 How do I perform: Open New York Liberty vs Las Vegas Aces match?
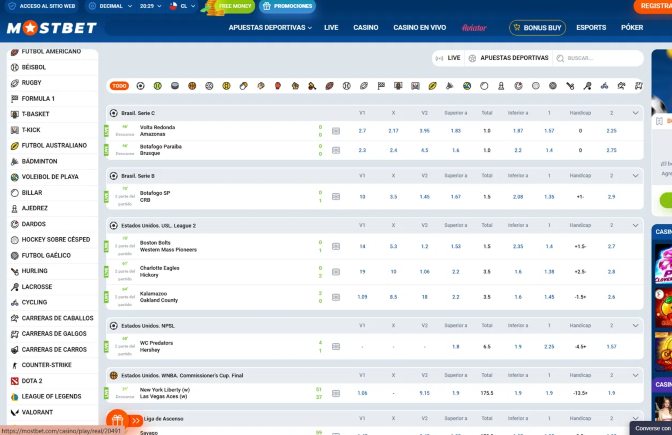pyautogui.click(x=165, y=393)
